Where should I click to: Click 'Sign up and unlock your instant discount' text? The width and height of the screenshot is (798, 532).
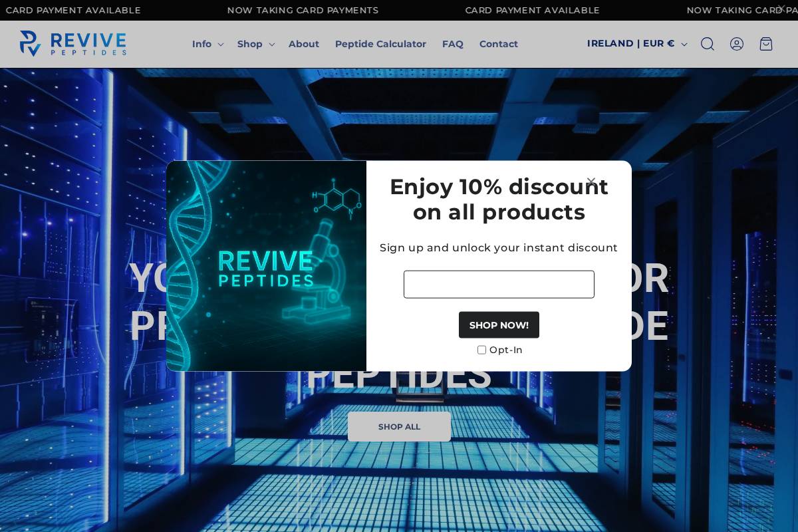(499, 248)
